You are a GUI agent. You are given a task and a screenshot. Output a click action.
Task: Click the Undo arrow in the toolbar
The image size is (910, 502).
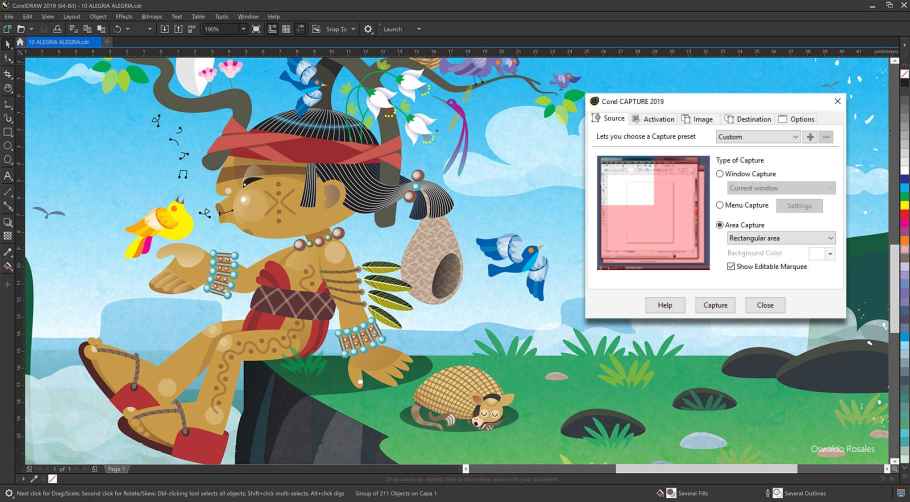coord(118,29)
